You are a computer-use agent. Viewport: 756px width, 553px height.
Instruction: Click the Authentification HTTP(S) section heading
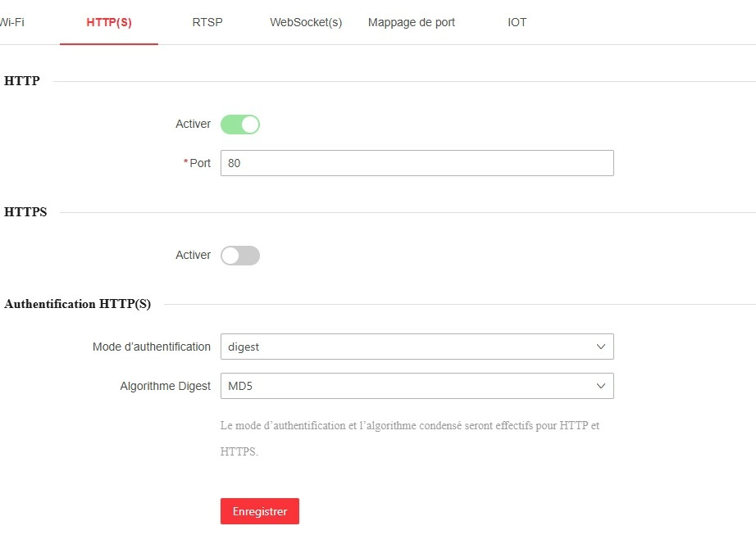tap(78, 304)
